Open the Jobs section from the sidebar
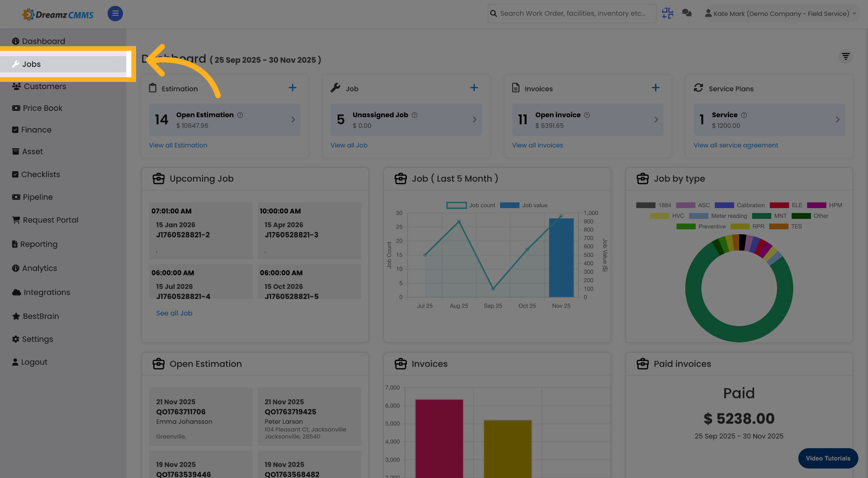The height and width of the screenshot is (478, 868). [x=31, y=64]
